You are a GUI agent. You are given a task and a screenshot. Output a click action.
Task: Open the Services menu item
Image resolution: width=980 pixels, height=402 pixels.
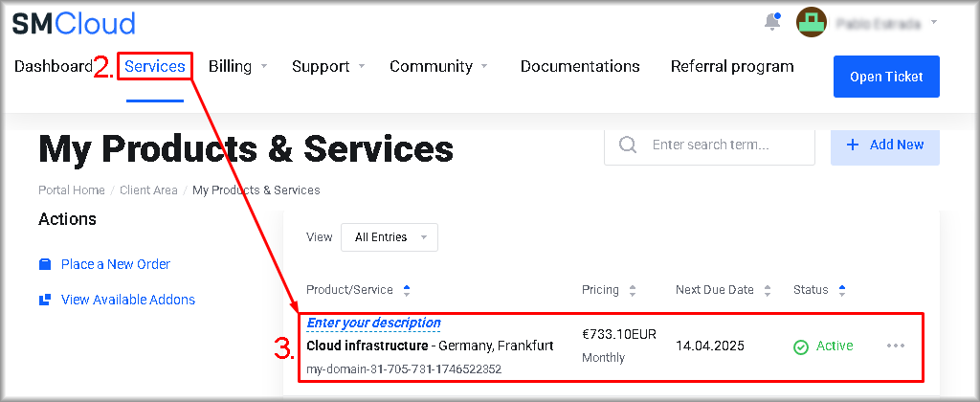[x=155, y=67]
